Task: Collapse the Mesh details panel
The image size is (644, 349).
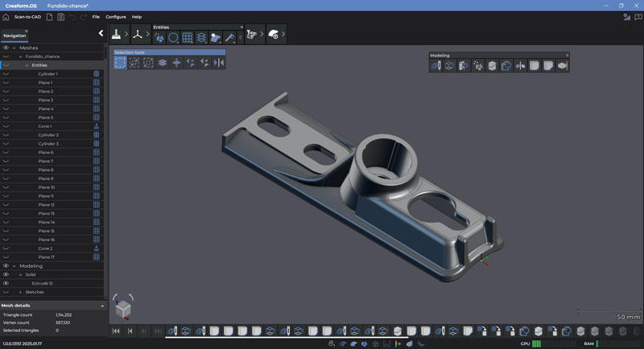Action: coord(101,305)
